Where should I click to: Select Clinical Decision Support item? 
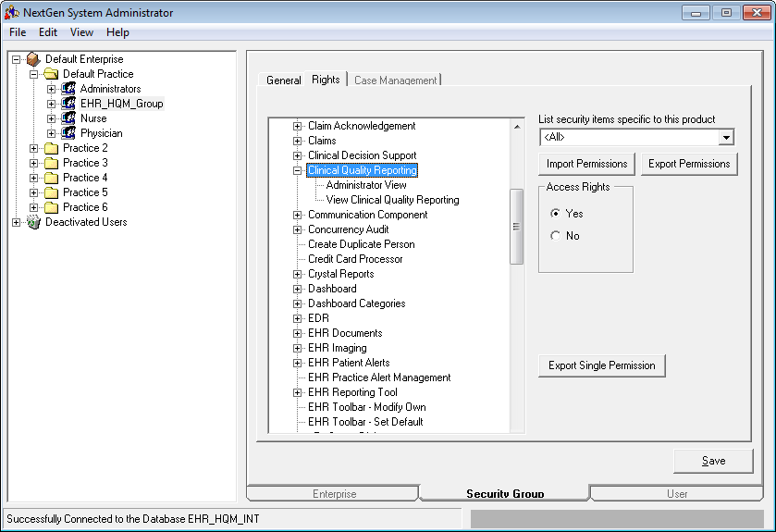[362, 155]
